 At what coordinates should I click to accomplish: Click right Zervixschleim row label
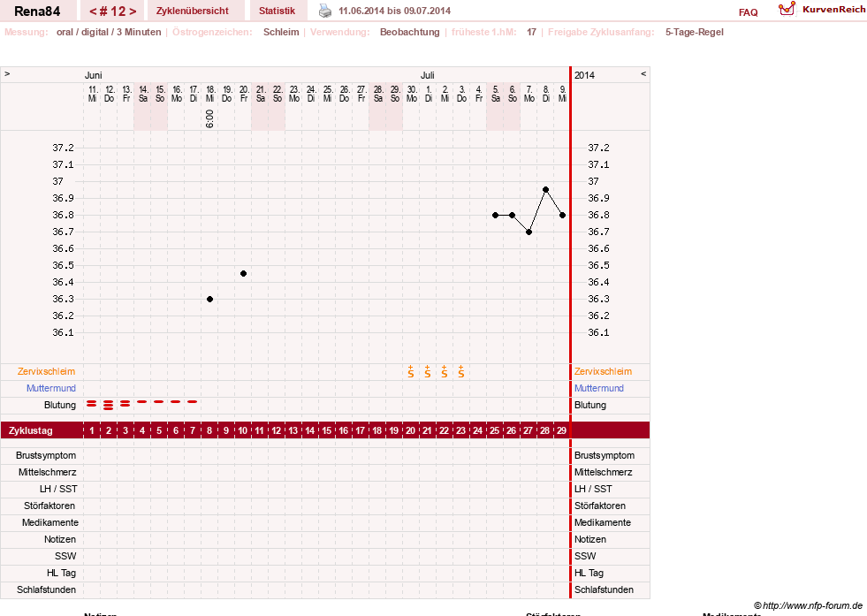[x=603, y=371]
